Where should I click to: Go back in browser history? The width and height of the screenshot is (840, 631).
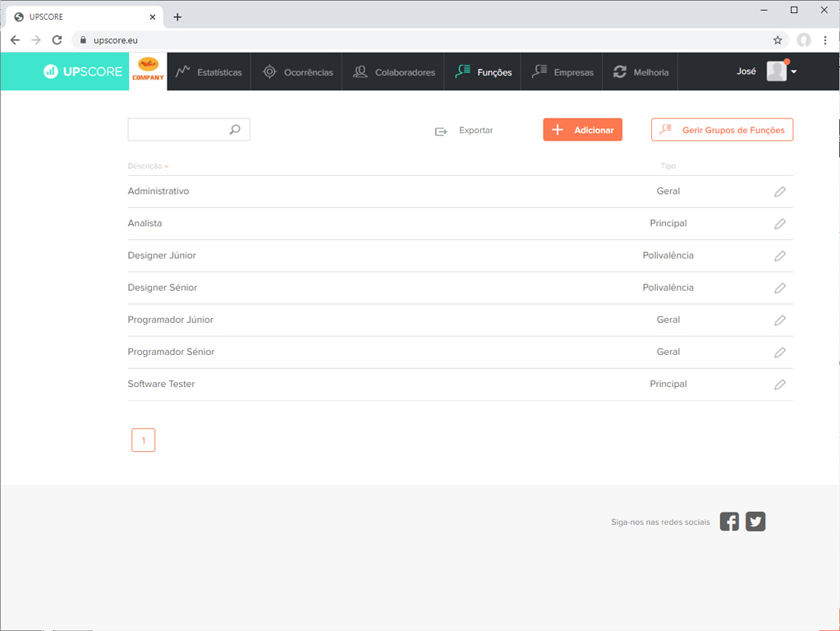pyautogui.click(x=15, y=39)
